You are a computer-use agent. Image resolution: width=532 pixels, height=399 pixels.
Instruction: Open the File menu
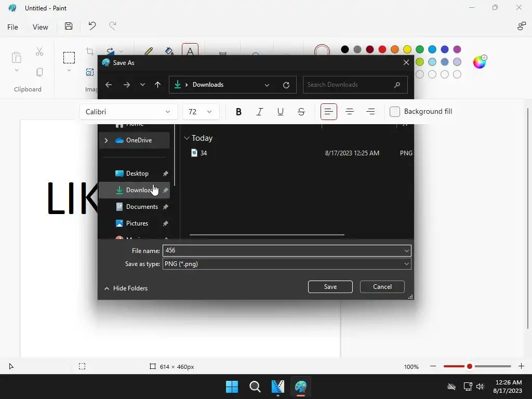tap(12, 27)
